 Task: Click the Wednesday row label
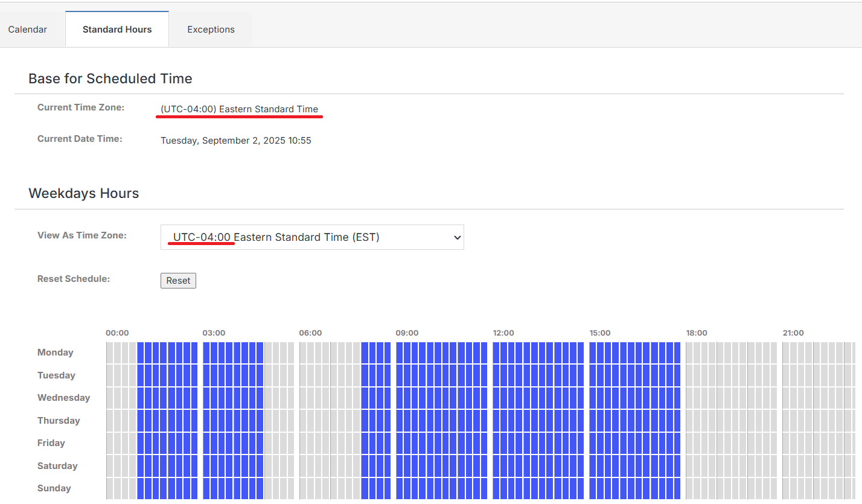(63, 398)
